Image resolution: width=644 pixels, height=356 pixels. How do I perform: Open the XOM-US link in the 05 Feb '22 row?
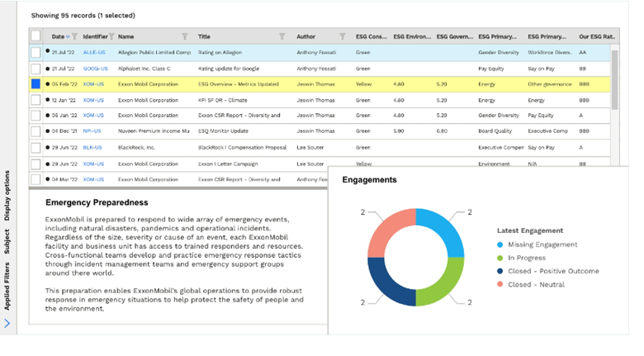click(93, 84)
